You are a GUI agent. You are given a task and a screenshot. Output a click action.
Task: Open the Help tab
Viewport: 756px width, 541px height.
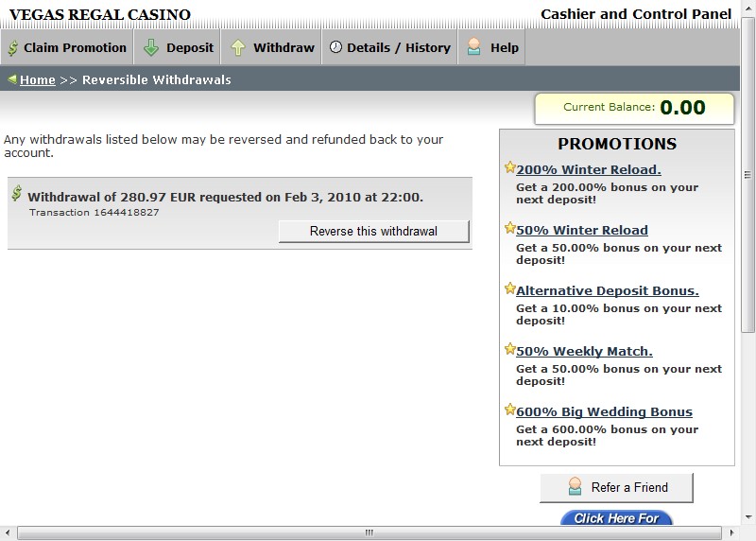click(491, 46)
